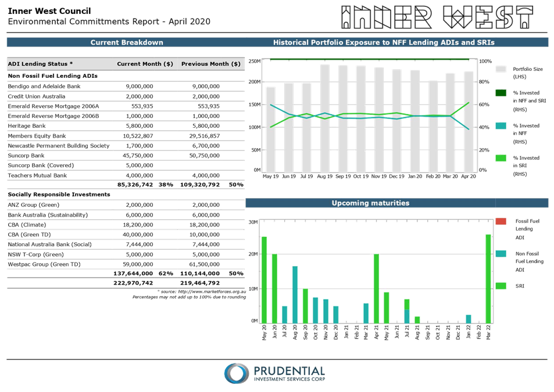Viewport: 554px width, 392px height.
Task: Click CBA (Green TD) current value 40,000,000
Action: click(x=138, y=235)
